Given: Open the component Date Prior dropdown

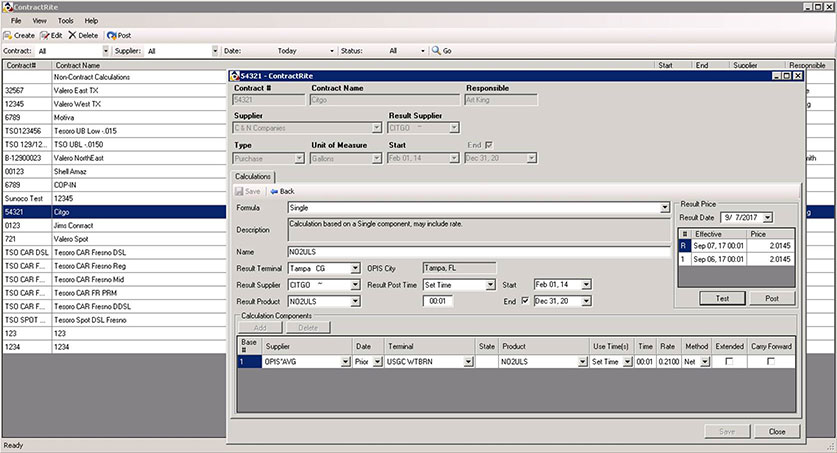Looking at the screenshot, I should [377, 362].
